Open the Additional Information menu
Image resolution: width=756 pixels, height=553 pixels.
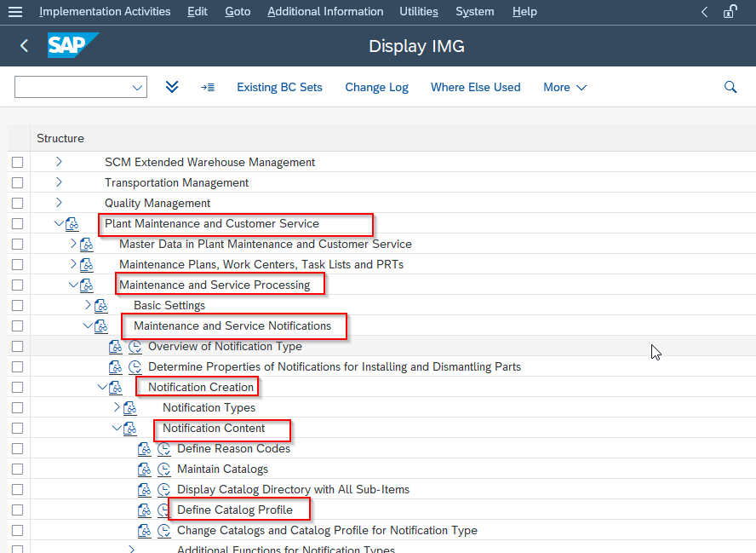pyautogui.click(x=325, y=12)
